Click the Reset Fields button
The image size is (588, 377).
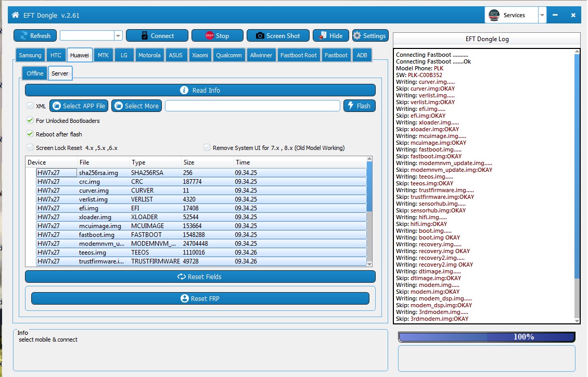click(x=200, y=277)
